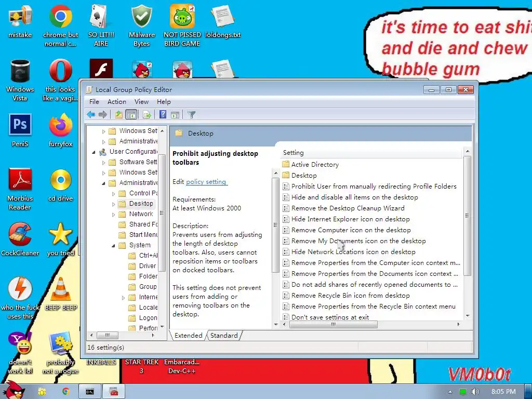Expand the Software Settings tree node
This screenshot has width=532, height=399.
tap(104, 163)
